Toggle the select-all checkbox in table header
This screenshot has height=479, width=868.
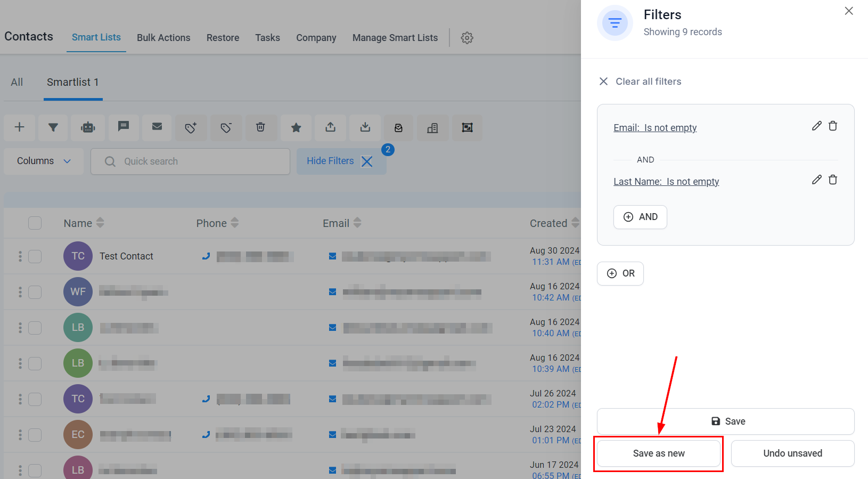click(35, 223)
